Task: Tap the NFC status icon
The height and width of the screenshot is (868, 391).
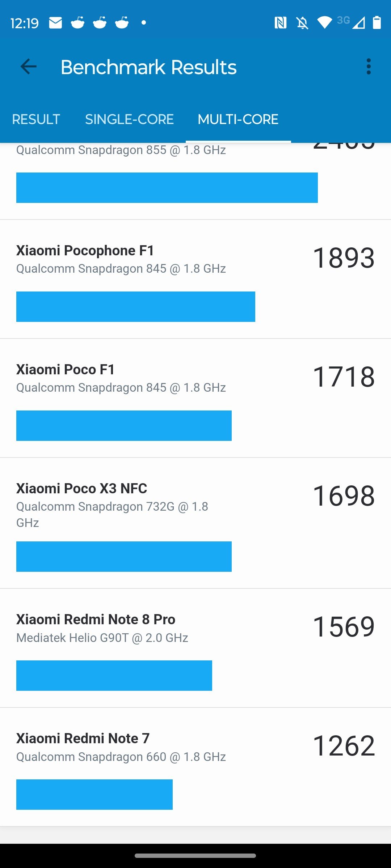Action: click(280, 23)
